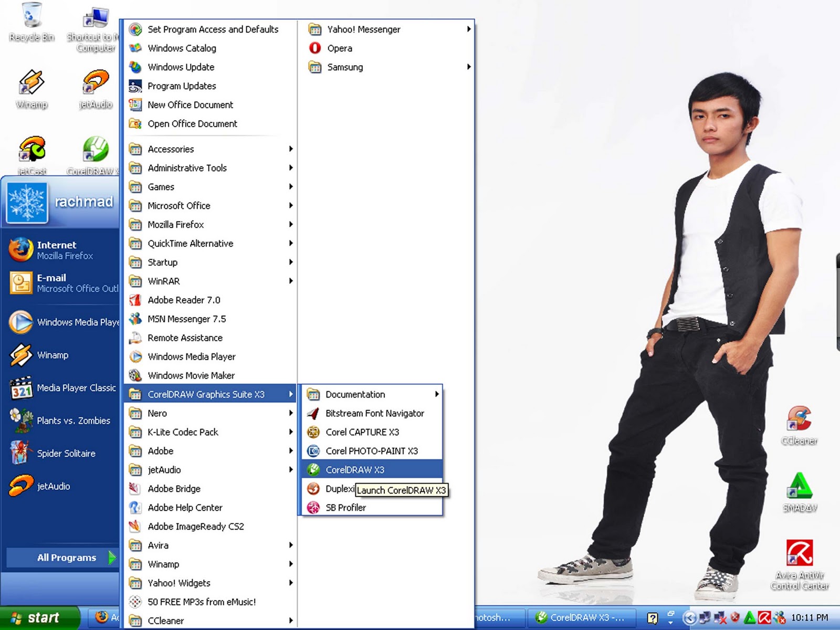Expand the Accessories submenu
This screenshot has width=840, height=630.
coord(171,149)
